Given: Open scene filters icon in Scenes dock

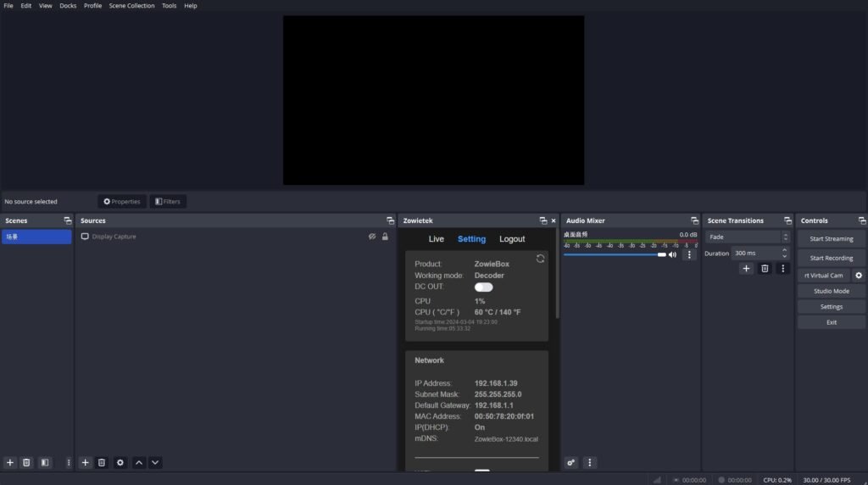Looking at the screenshot, I should pyautogui.click(x=45, y=462).
